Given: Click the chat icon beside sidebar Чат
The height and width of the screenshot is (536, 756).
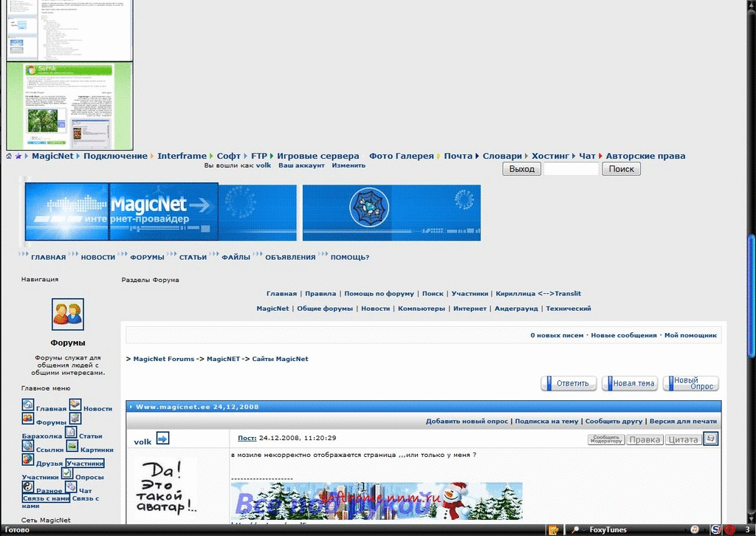Looking at the screenshot, I should 70,487.
